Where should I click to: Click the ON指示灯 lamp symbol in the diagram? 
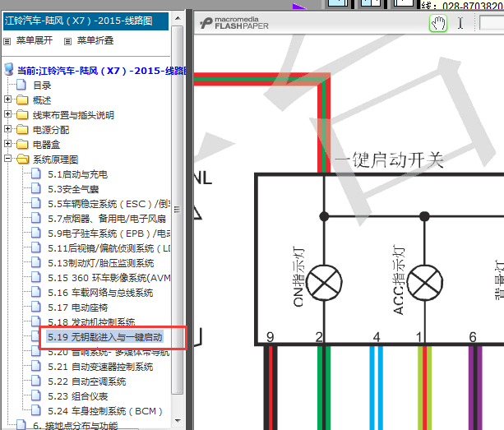pyautogui.click(x=324, y=283)
